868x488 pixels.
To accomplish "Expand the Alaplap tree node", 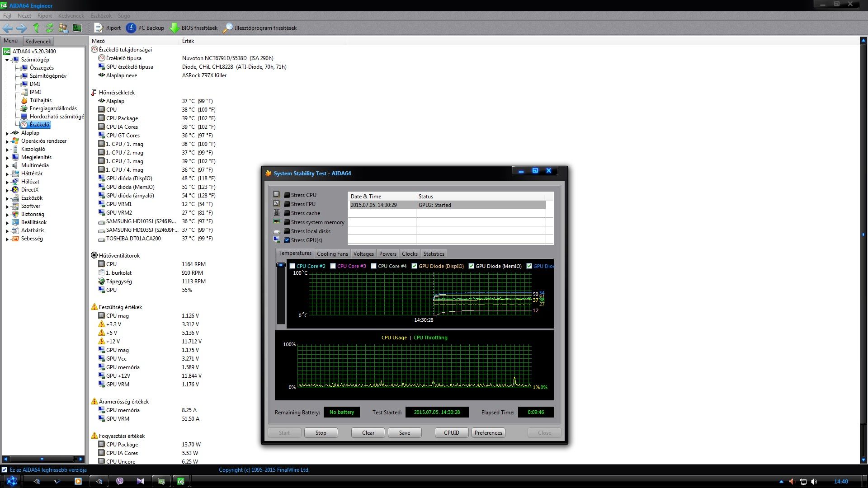I will (7, 133).
